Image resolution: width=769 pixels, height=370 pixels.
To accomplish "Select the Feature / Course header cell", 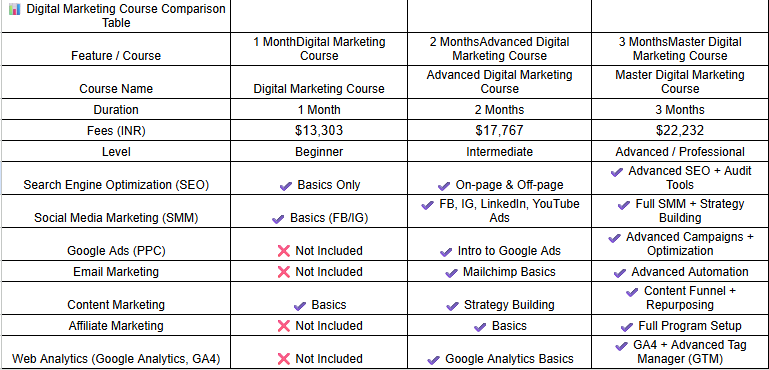I will (116, 49).
